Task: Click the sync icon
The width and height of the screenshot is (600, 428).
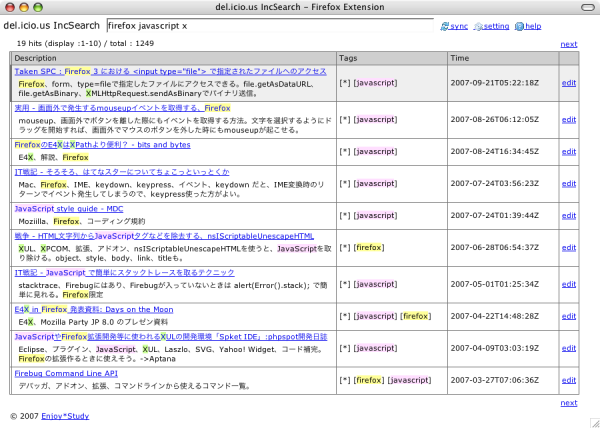Action: pyautogui.click(x=444, y=26)
